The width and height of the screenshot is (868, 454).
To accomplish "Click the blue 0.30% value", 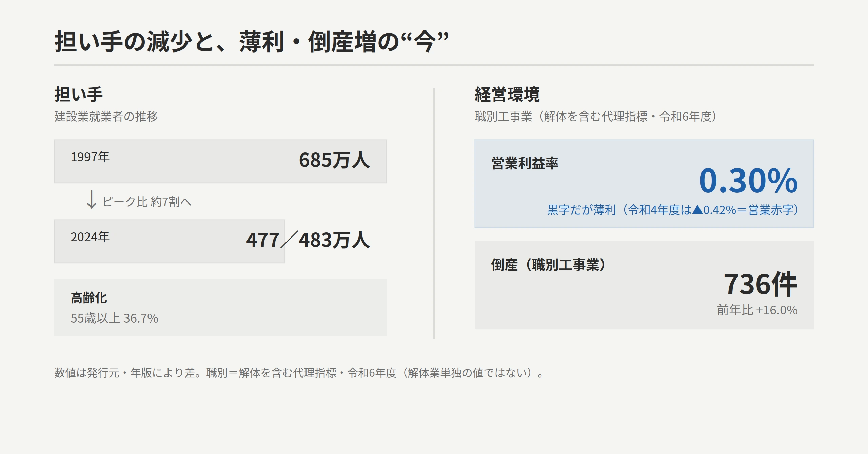I will pos(748,180).
